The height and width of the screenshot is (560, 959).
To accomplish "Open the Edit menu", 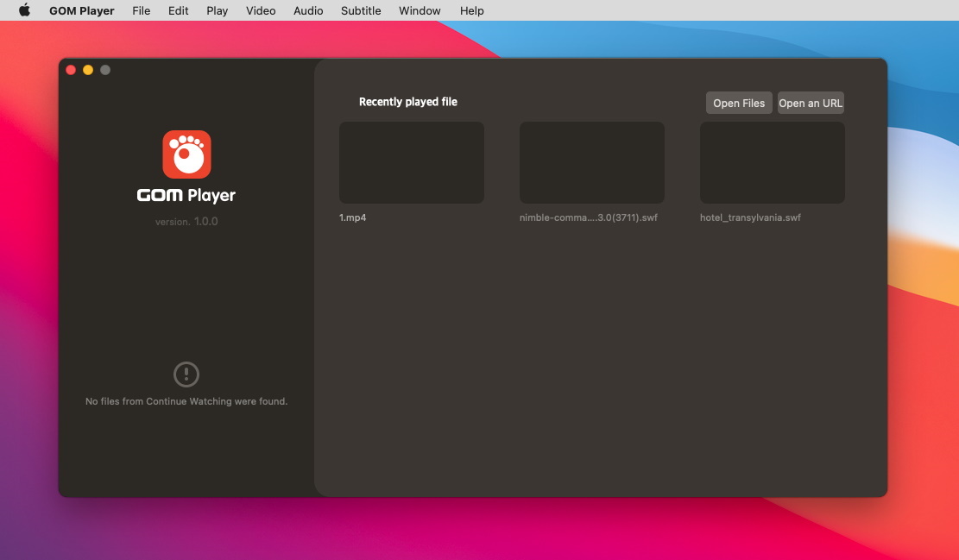I will [178, 10].
